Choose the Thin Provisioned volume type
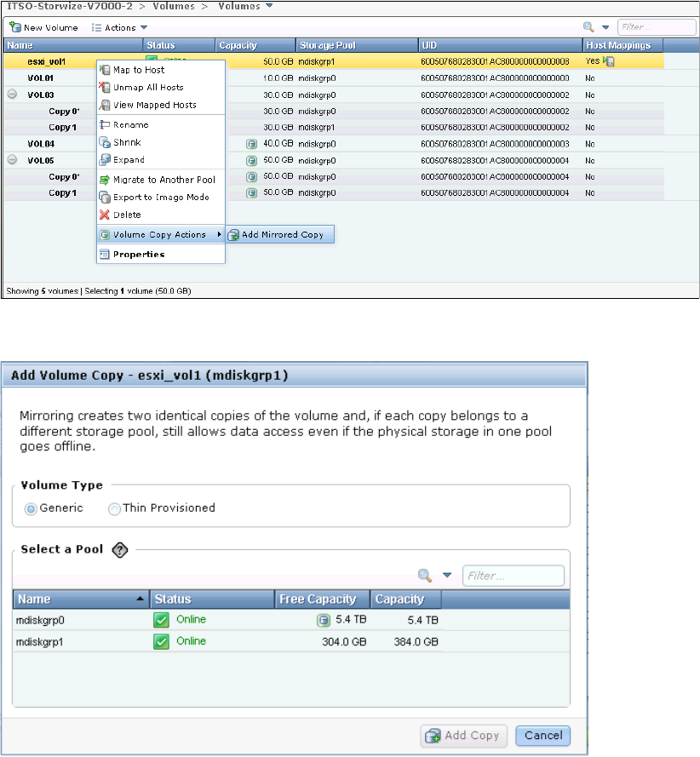 coord(114,508)
